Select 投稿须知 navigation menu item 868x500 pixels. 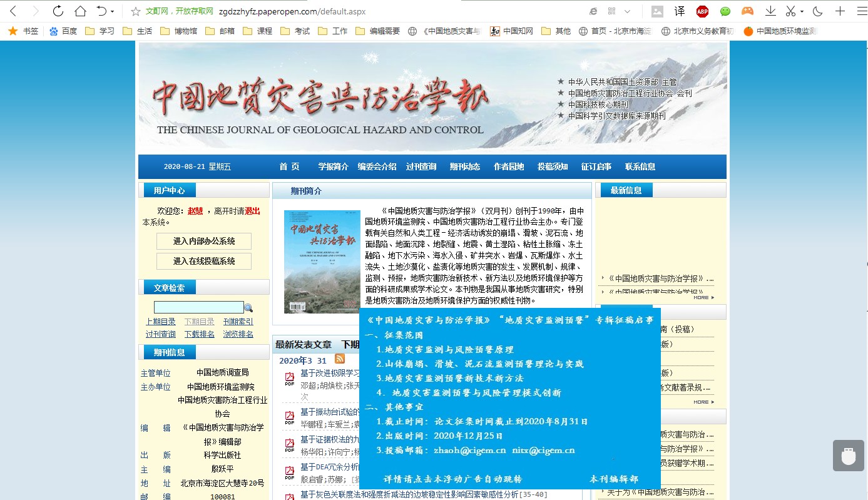click(x=553, y=166)
